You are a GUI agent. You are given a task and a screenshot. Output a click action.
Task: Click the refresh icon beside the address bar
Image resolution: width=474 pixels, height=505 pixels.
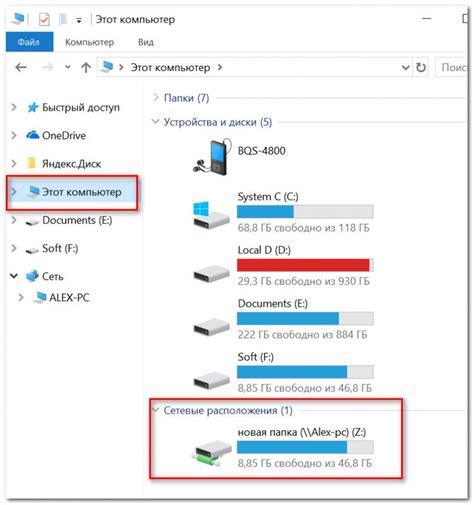pos(421,68)
